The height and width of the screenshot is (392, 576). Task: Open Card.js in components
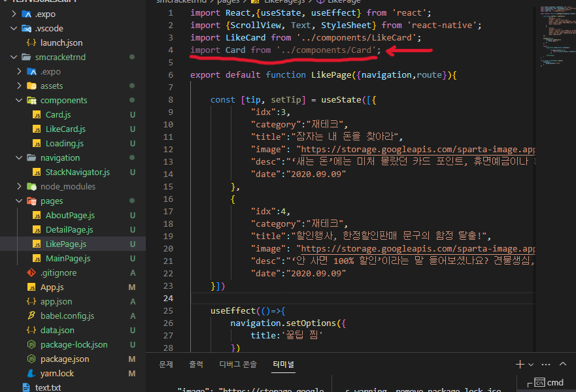pyautogui.click(x=58, y=114)
